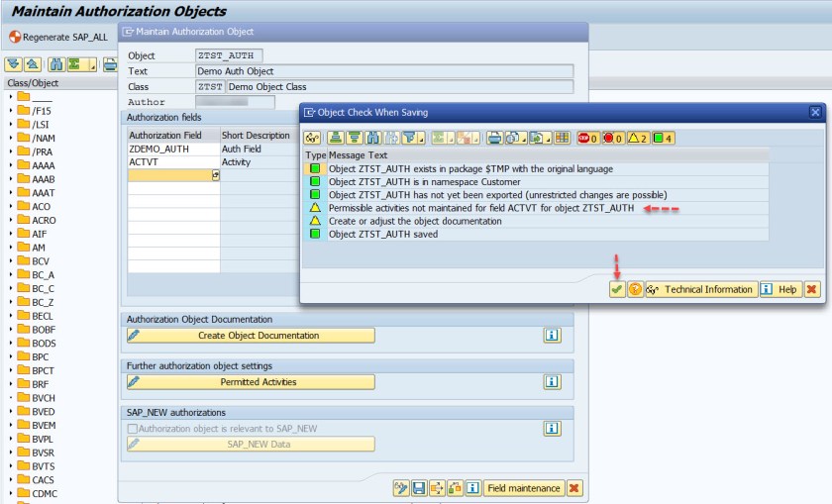Click Regenerate SAP_ALL in the application toolbar

(56, 37)
